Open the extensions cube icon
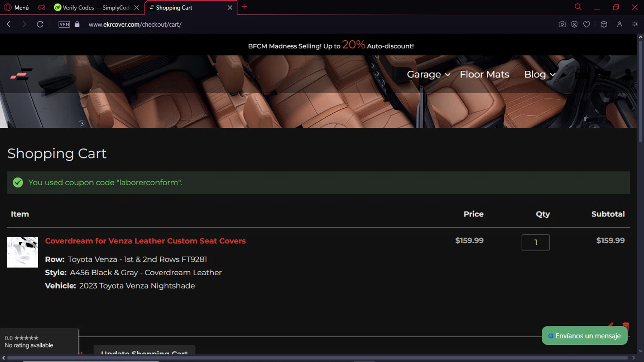The width and height of the screenshot is (644, 362). click(x=604, y=24)
